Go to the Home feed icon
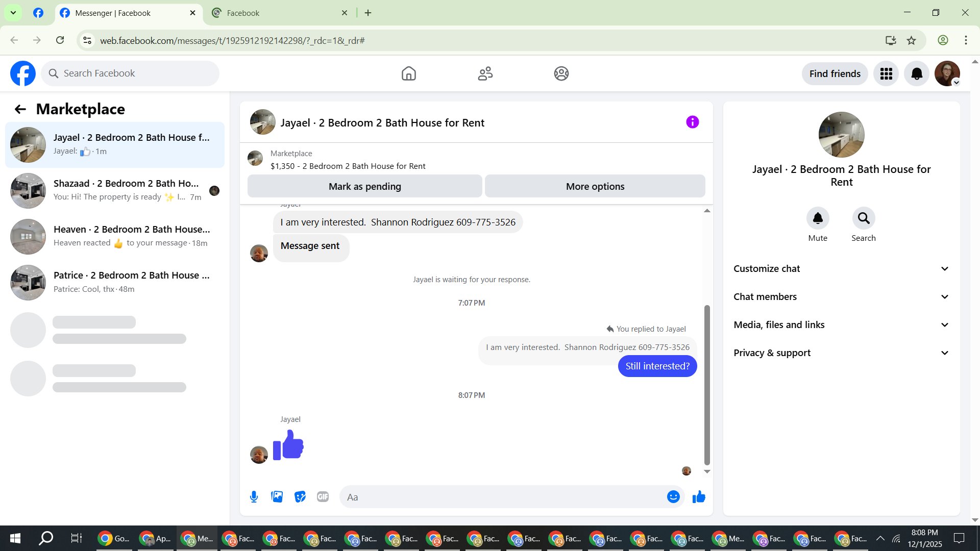 (409, 73)
